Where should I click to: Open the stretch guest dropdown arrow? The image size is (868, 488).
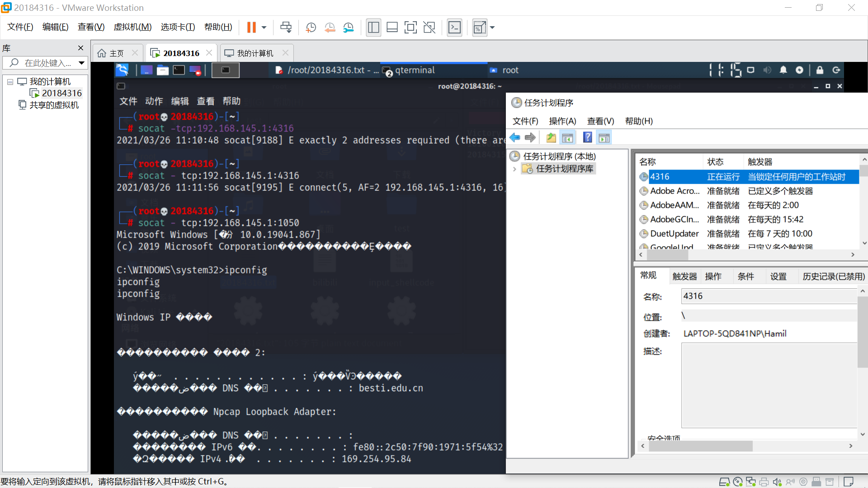pos(492,28)
